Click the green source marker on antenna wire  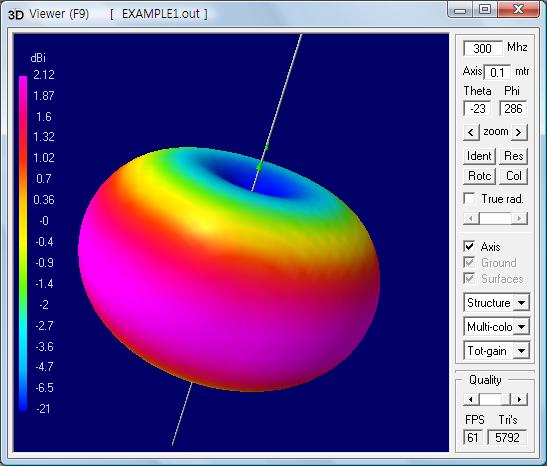260,167
